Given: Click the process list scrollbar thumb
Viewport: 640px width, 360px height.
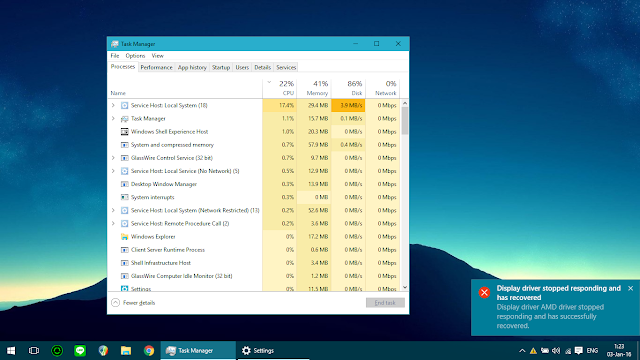Looking at the screenshot, I should tap(404, 120).
